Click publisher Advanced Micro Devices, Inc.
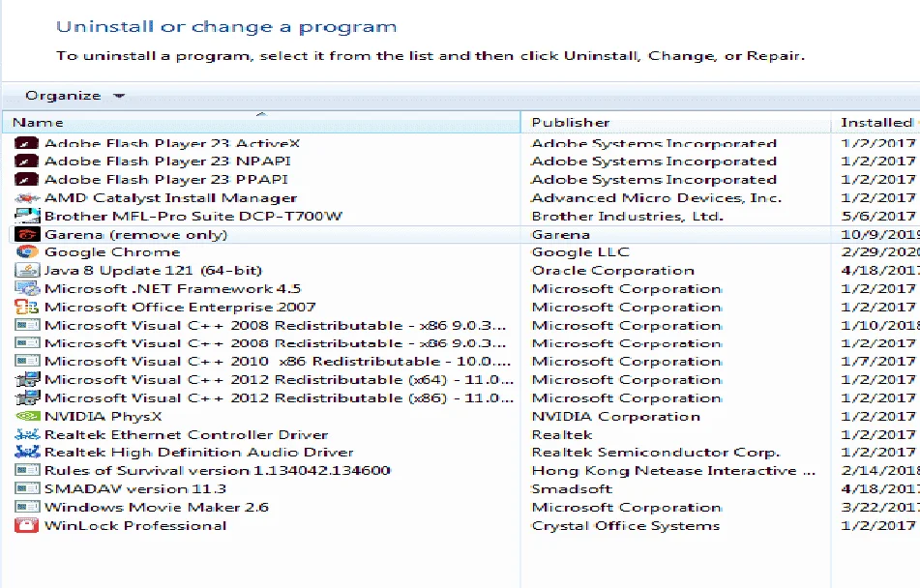The image size is (920, 588). pyautogui.click(x=656, y=197)
